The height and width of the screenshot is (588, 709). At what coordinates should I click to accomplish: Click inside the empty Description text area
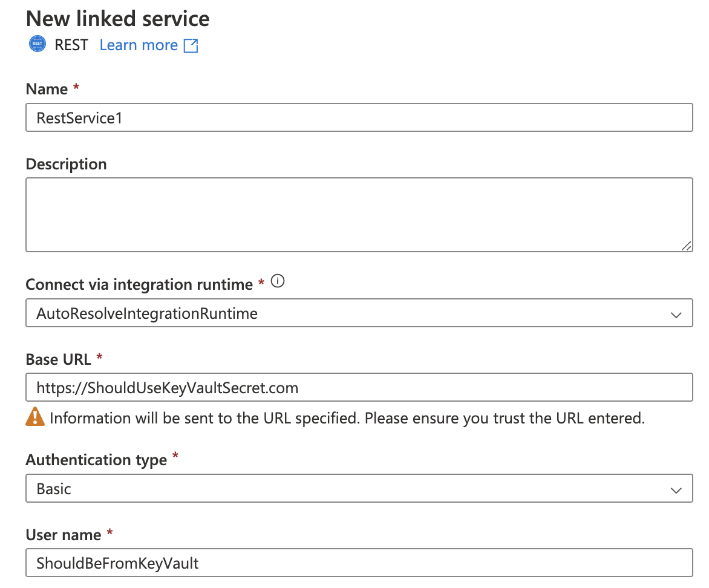click(359, 214)
